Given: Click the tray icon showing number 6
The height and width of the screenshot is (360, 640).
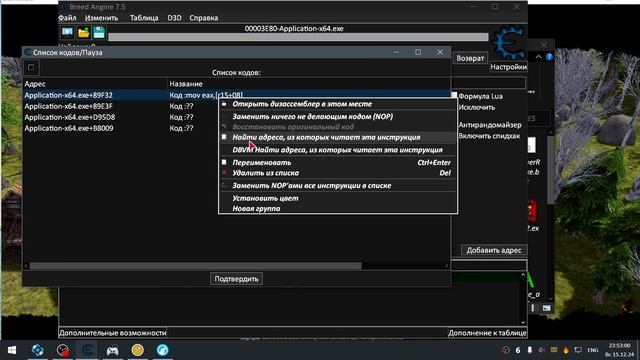Looking at the screenshot, I should point(518,350).
